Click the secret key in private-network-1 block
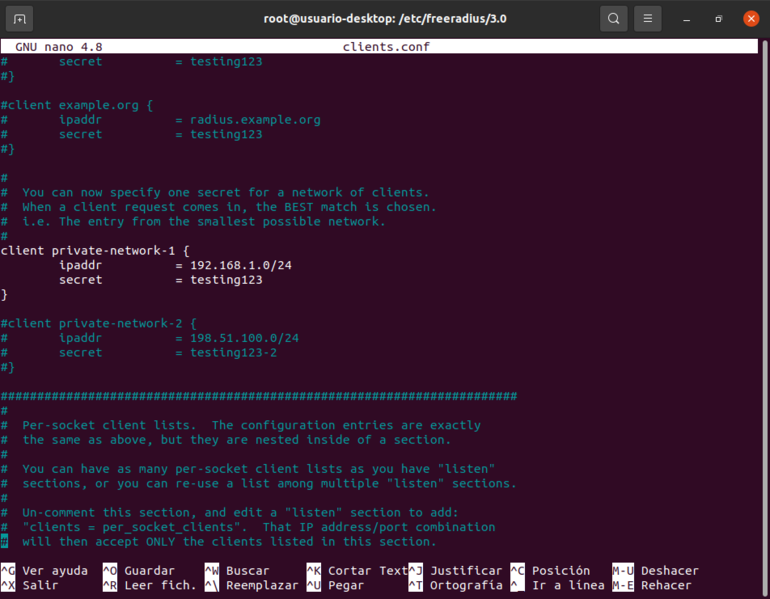The height and width of the screenshot is (599, 770). point(81,280)
